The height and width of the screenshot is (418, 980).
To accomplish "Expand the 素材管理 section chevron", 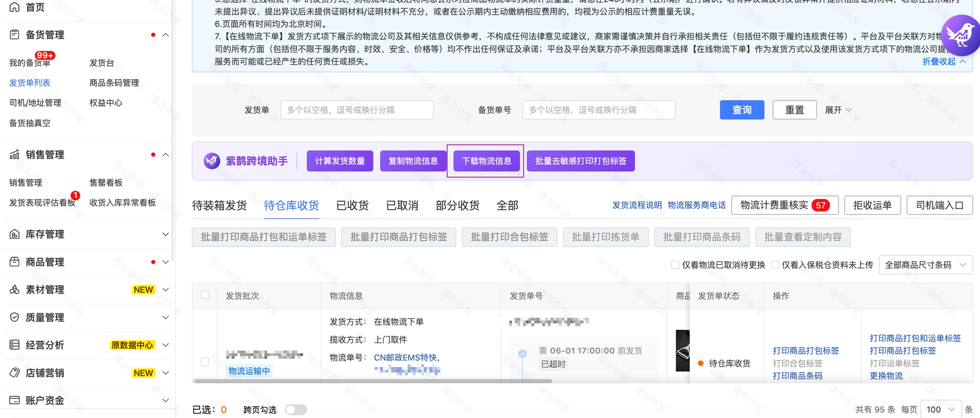I will point(165,289).
